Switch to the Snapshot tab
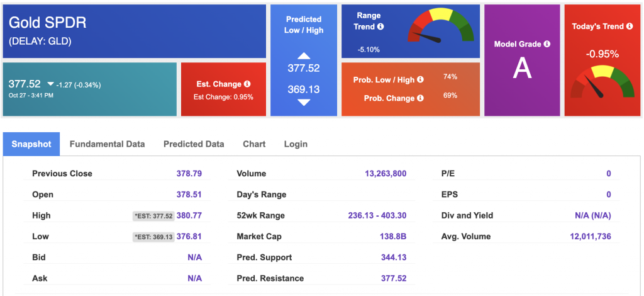Viewport: 644px width, 296px height. tap(31, 144)
